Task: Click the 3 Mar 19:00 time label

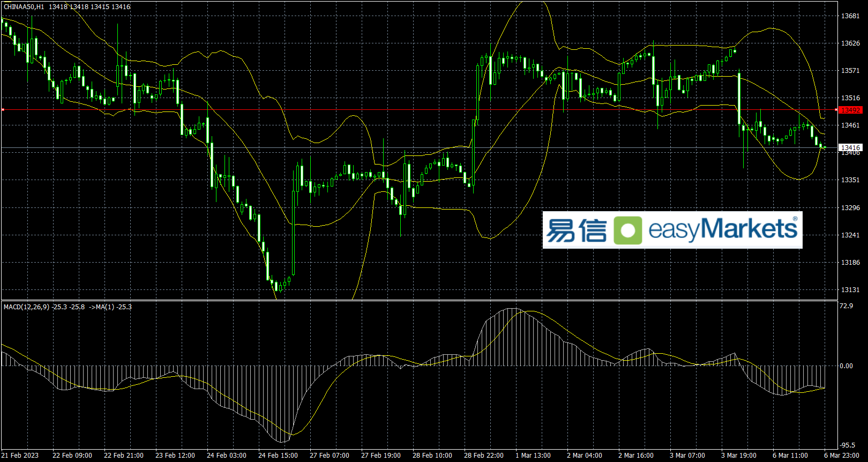Action: (x=739, y=456)
